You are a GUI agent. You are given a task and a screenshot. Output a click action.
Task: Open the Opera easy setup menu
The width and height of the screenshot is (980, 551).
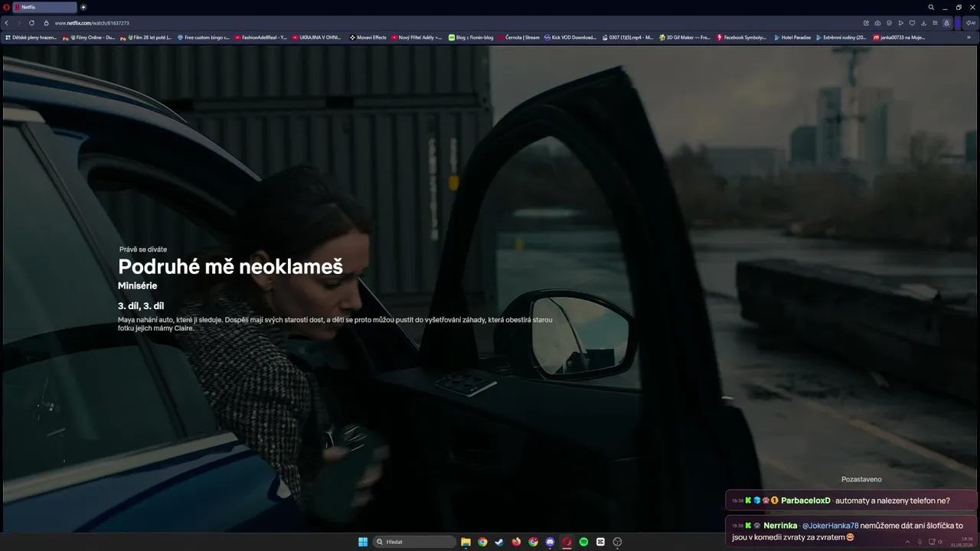coord(935,23)
